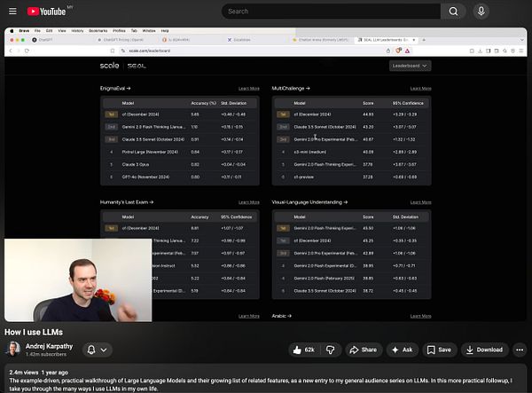Click Learn More beside Humanity's Last Exam
This screenshot has height=393, width=532.
[248, 202]
